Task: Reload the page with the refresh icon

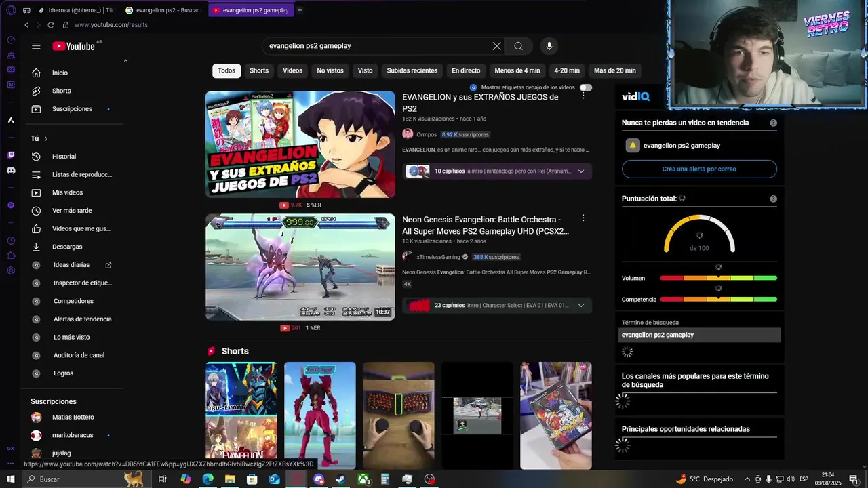Action: [50, 25]
